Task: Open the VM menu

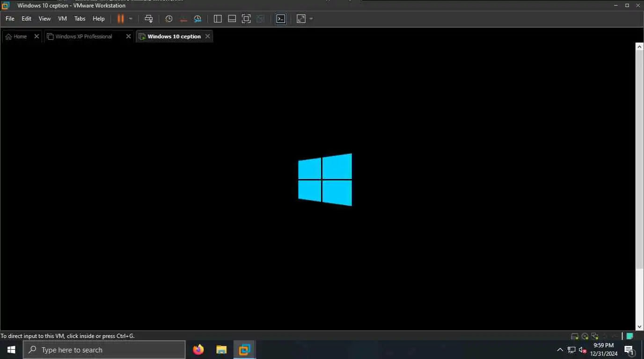Action: (x=62, y=19)
